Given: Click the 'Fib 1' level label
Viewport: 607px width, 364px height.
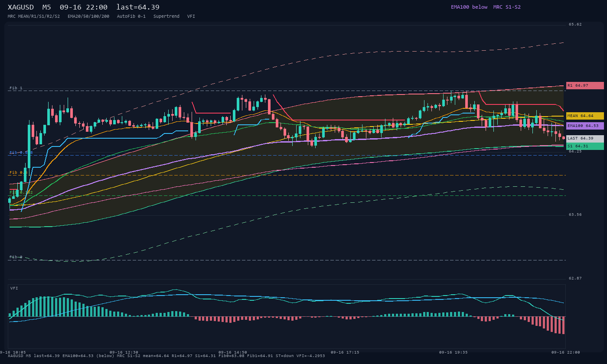Looking at the screenshot, I should coord(16,88).
